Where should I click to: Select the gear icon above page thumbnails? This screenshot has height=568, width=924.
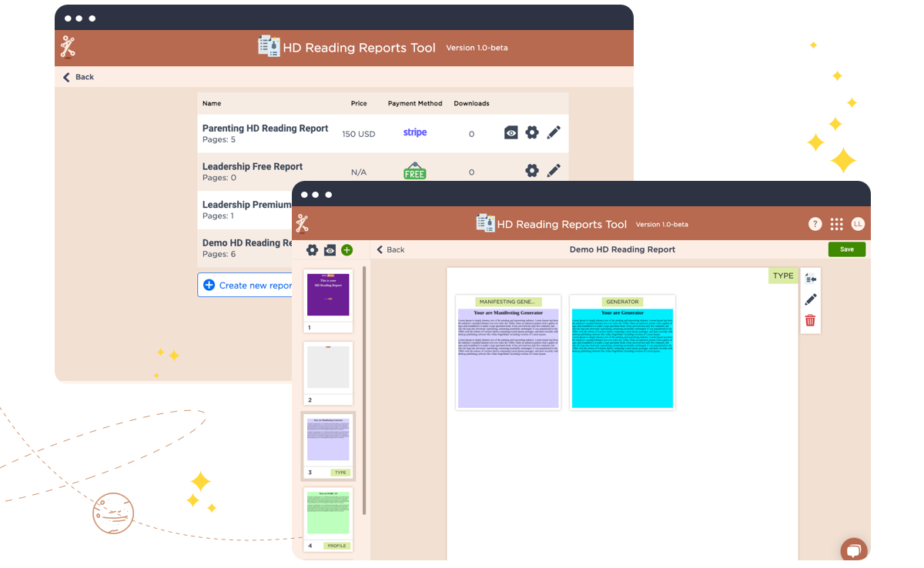[312, 250]
